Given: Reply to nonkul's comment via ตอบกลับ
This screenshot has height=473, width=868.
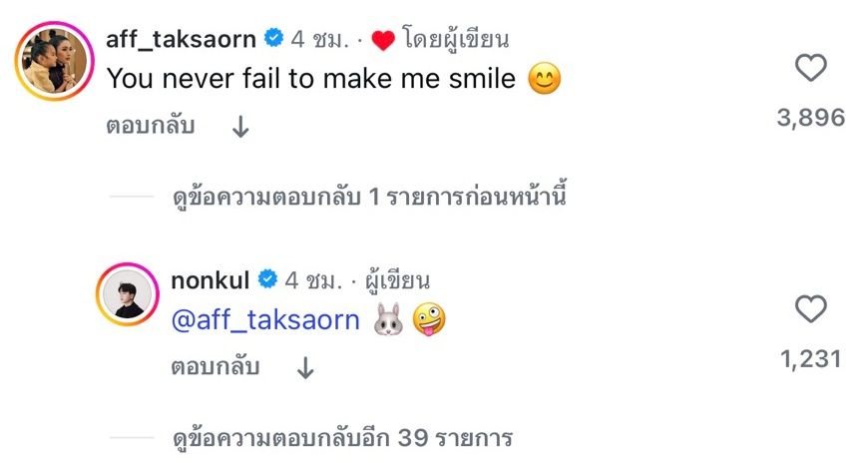Looking at the screenshot, I should click(217, 367).
